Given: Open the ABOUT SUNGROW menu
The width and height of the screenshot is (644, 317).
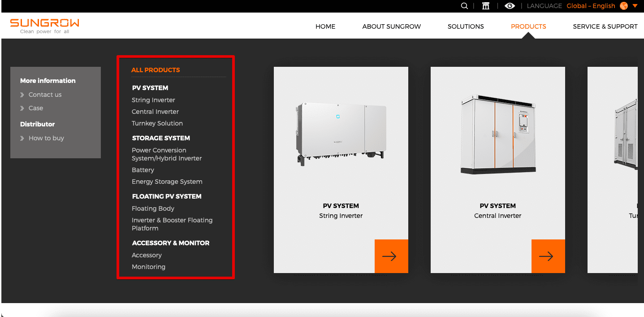Looking at the screenshot, I should [x=392, y=26].
